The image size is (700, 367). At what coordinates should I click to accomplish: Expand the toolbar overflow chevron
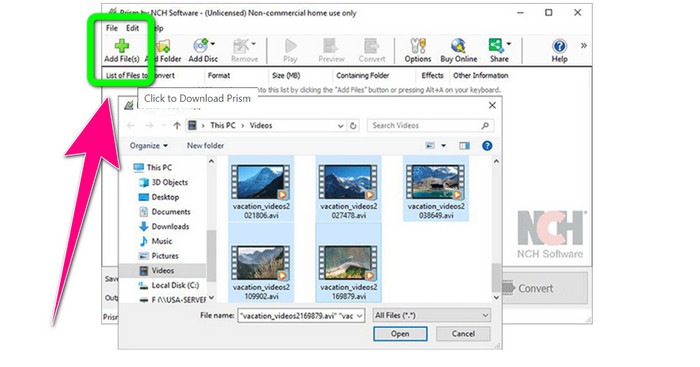[x=583, y=46]
